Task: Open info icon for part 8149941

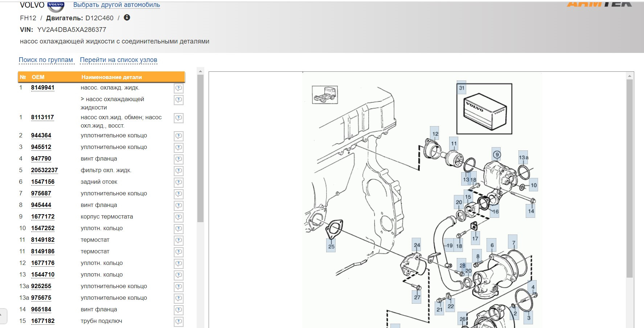Action: tap(179, 88)
